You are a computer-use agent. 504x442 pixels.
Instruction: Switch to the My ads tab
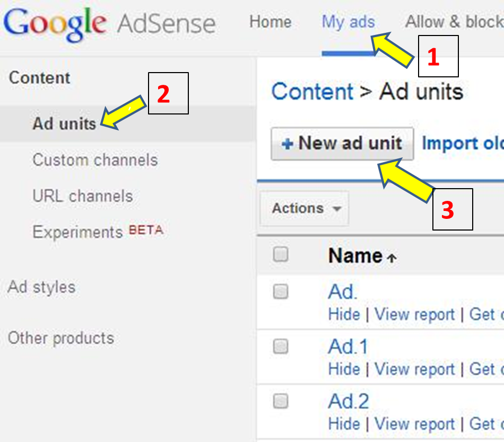(x=347, y=22)
